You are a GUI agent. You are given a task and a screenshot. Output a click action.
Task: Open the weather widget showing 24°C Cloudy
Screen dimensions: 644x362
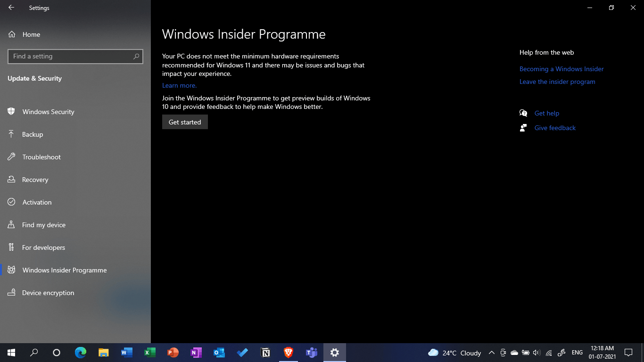(454, 353)
